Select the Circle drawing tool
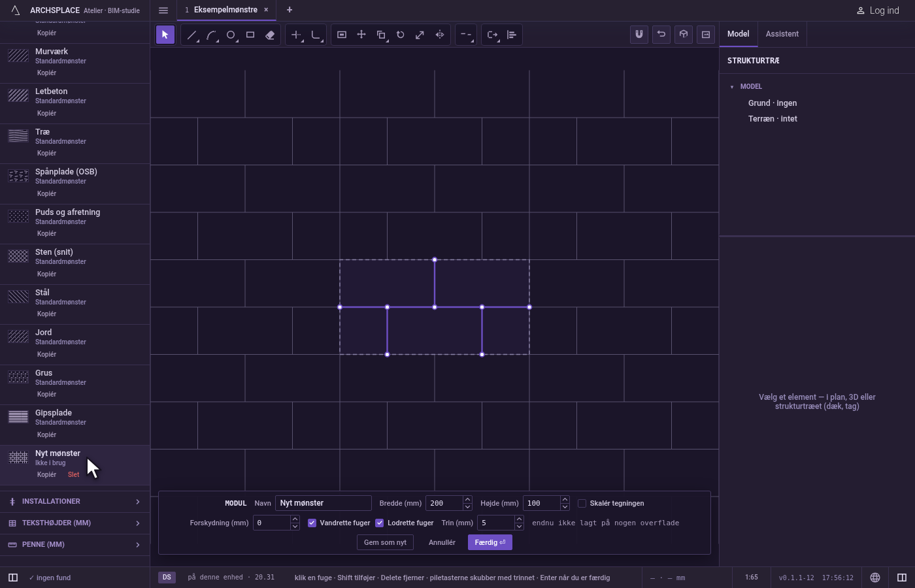 (231, 35)
